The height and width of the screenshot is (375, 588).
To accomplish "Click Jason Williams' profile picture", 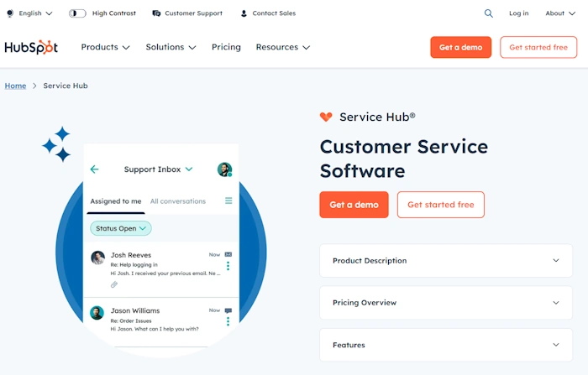I will (97, 313).
